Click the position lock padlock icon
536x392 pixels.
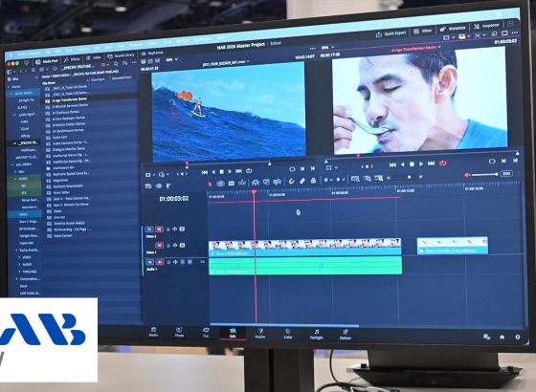click(x=313, y=181)
